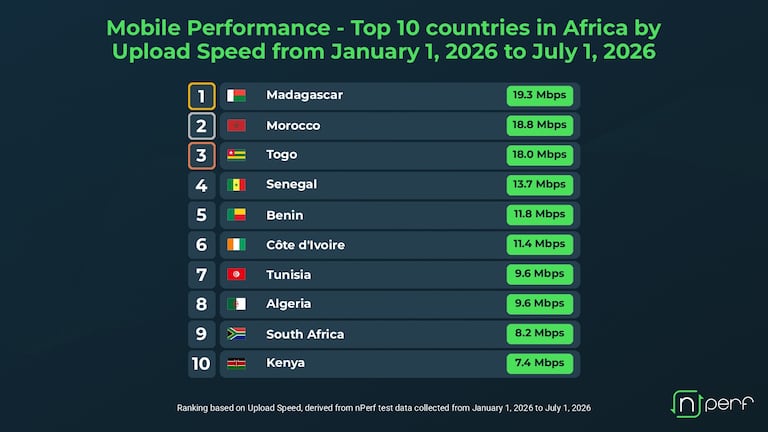Select the Benin flag icon
This screenshot has height=432, width=768.
coord(236,215)
